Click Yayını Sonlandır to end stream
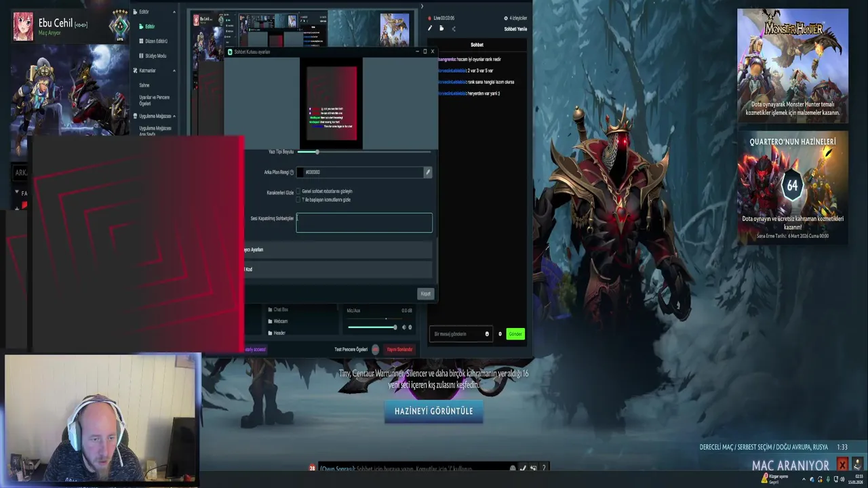The image size is (868, 488). [399, 349]
